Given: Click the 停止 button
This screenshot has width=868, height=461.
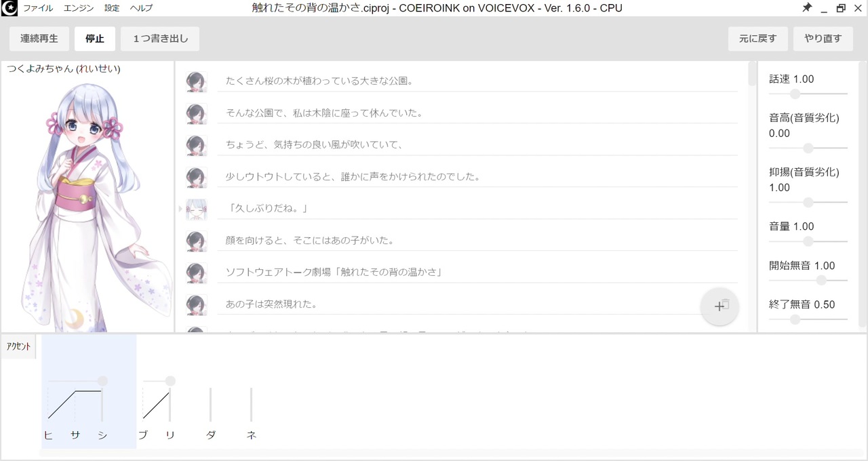Looking at the screenshot, I should click(95, 39).
